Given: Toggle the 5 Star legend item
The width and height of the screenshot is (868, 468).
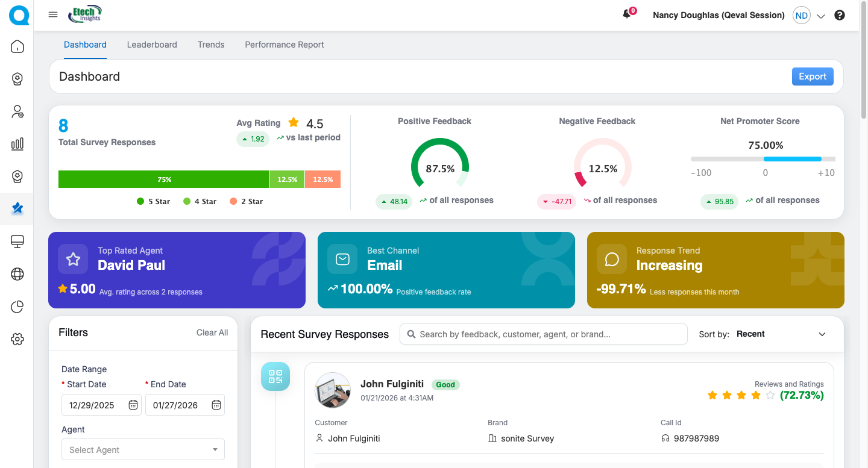Looking at the screenshot, I should [x=154, y=202].
